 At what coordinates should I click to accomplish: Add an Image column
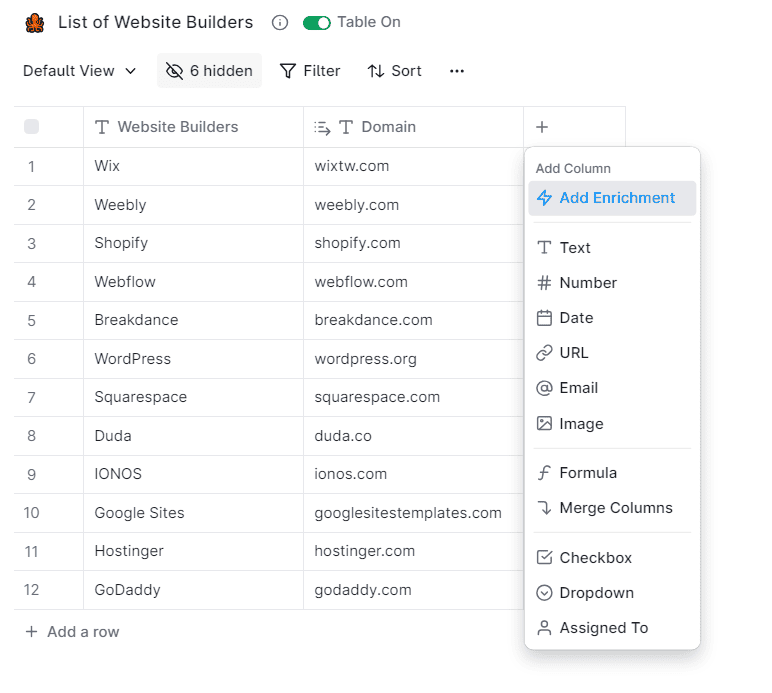click(x=612, y=424)
